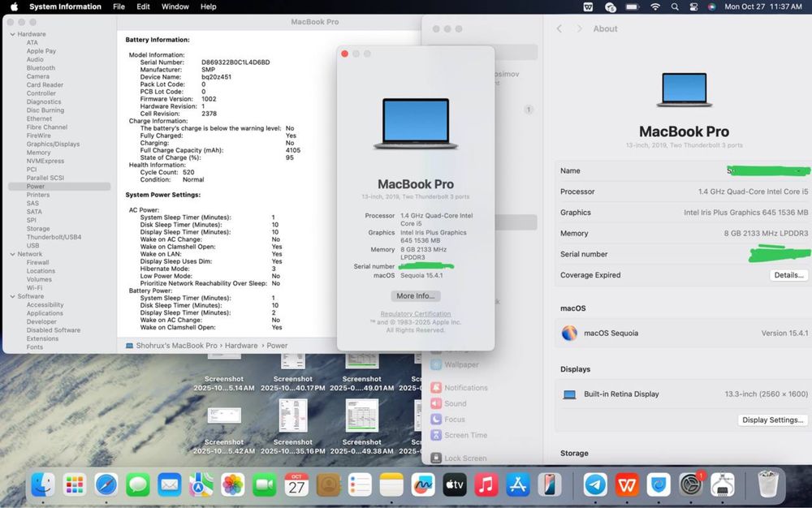Launch Safari from the dock
This screenshot has width=812, height=508.
pyautogui.click(x=106, y=485)
